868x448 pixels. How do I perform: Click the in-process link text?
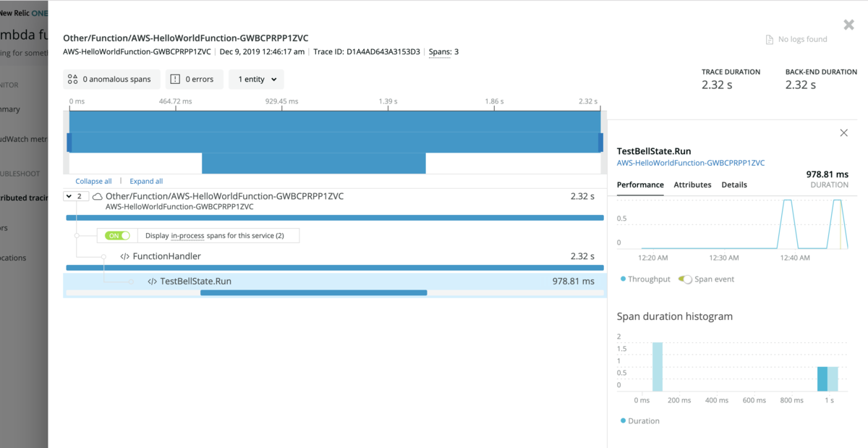click(186, 235)
